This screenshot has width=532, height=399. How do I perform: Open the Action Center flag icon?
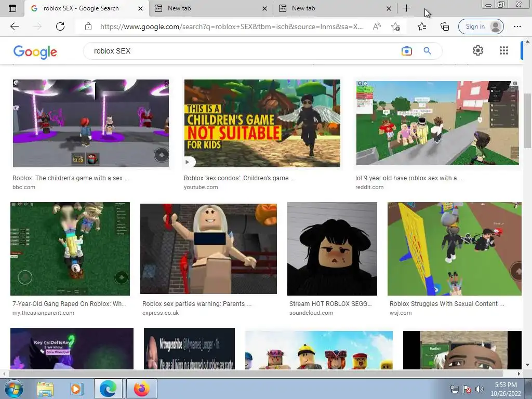coord(467,389)
